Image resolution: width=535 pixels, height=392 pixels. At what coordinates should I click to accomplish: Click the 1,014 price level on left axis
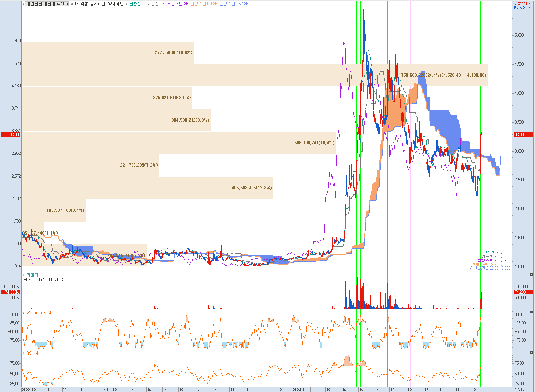(x=16, y=266)
